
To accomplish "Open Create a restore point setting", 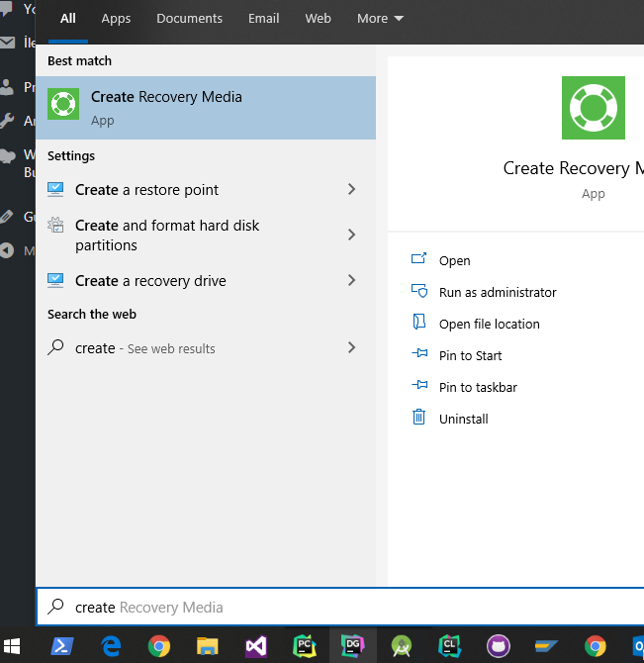I will pos(206,189).
